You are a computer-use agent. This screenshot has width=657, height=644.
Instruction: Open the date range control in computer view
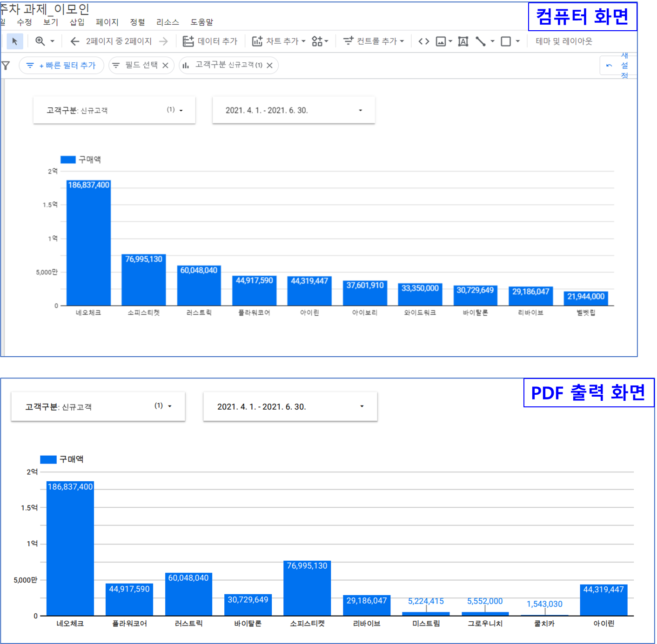294,110
